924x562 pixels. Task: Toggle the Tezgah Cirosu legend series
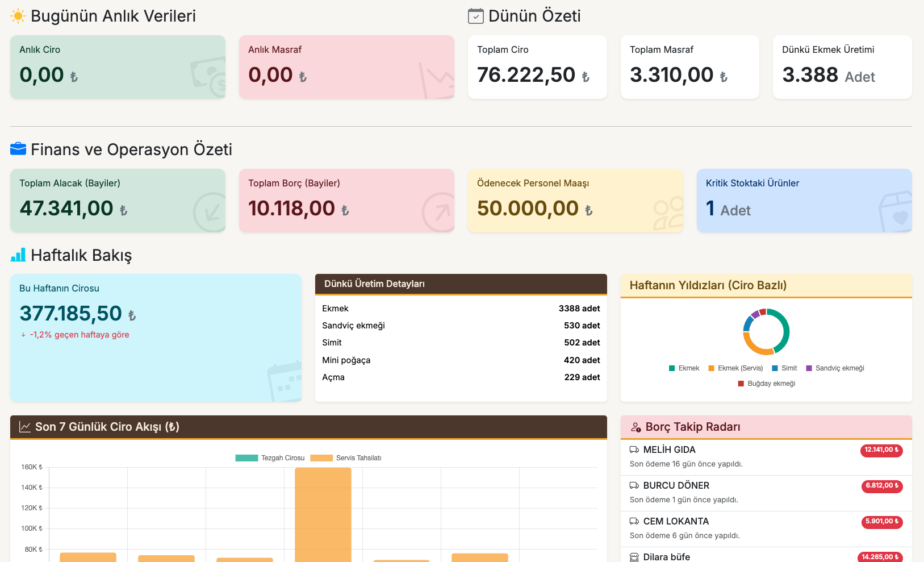270,458
